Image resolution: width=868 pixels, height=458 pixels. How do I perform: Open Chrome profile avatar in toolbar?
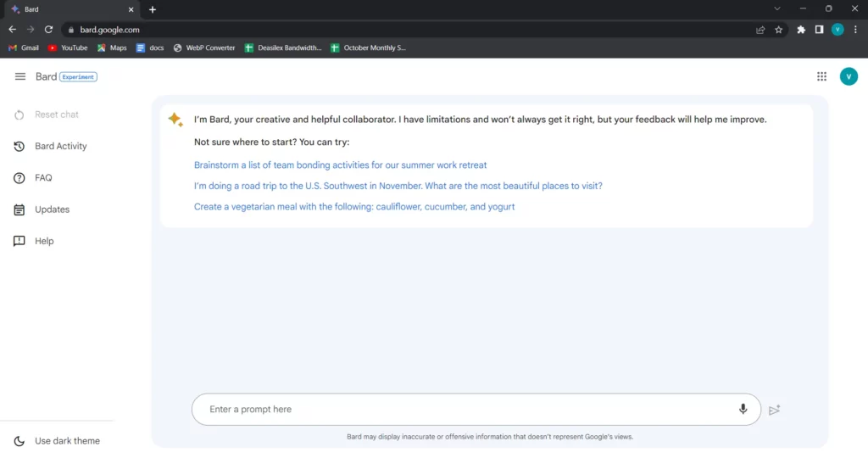(x=837, y=30)
